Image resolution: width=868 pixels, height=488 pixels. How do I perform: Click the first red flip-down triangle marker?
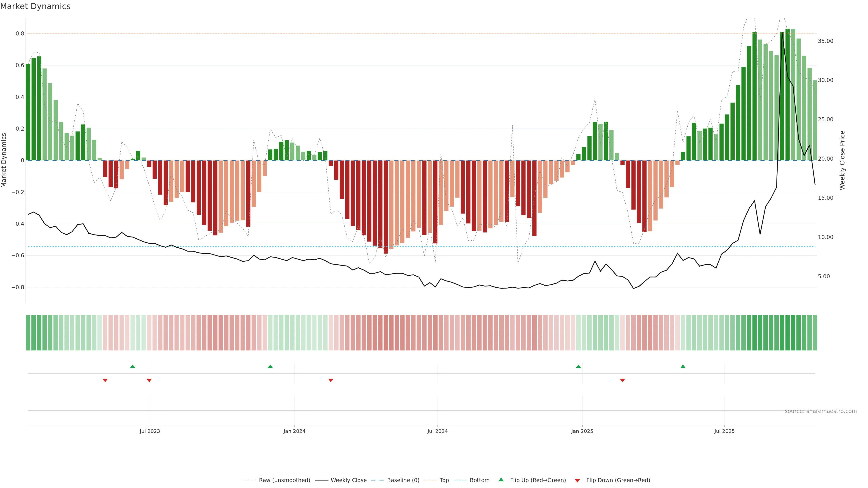point(105,380)
